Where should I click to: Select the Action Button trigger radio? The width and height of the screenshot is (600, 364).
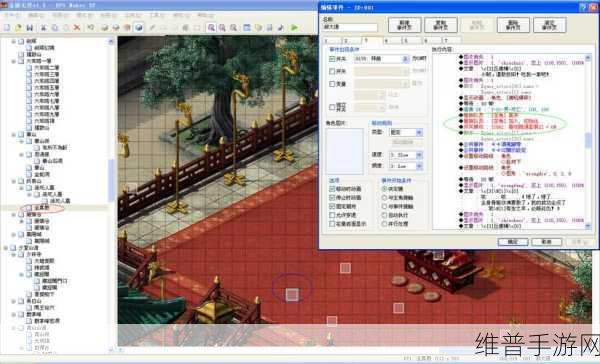[384, 189]
